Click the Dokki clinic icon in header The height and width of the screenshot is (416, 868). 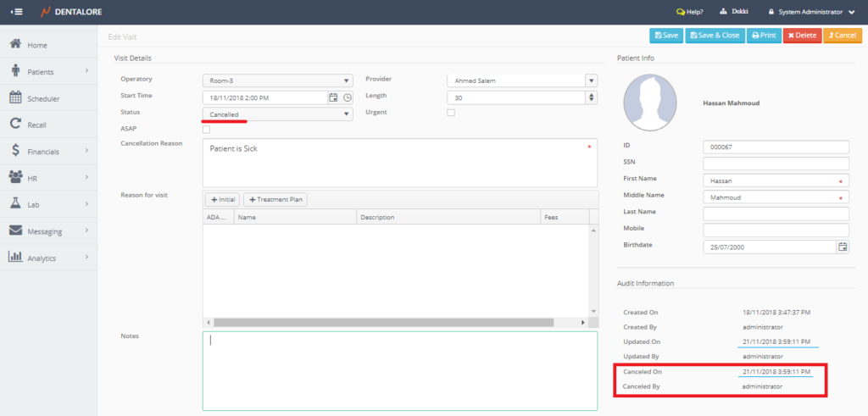[x=723, y=12]
